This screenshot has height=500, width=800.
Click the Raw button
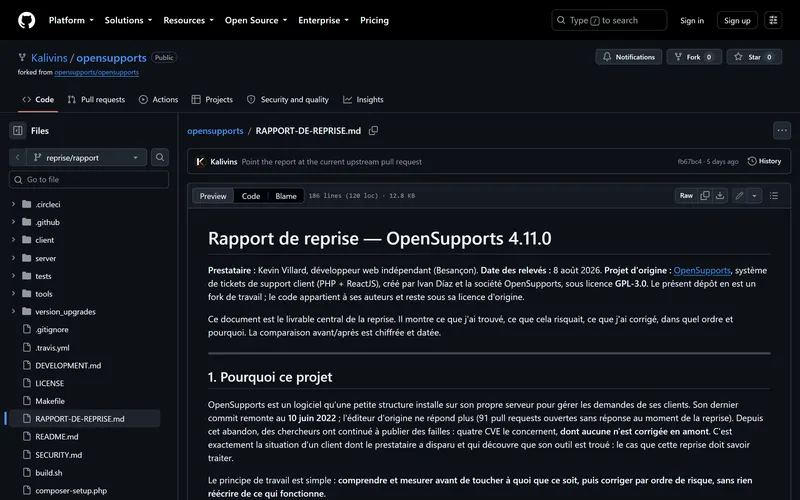686,195
